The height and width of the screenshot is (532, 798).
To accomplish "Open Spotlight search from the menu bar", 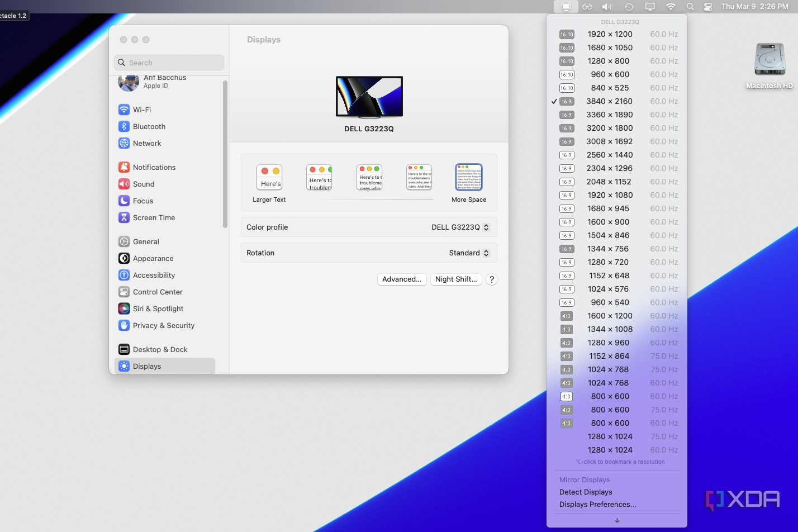I will point(691,7).
